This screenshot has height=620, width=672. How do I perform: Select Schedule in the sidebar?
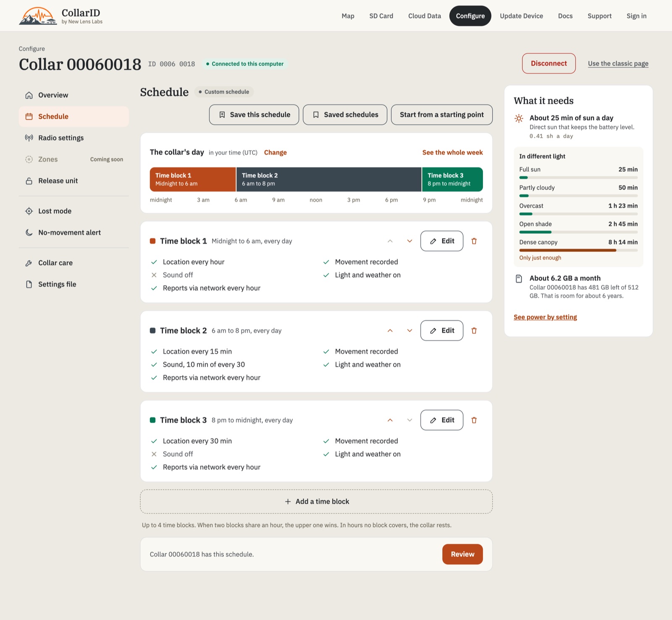(73, 116)
